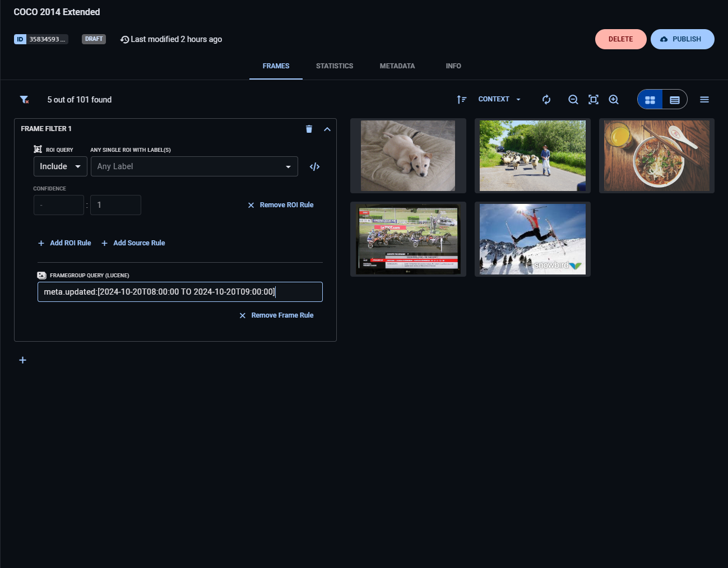Open the Metadata tab
The width and height of the screenshot is (728, 568).
coord(397,66)
